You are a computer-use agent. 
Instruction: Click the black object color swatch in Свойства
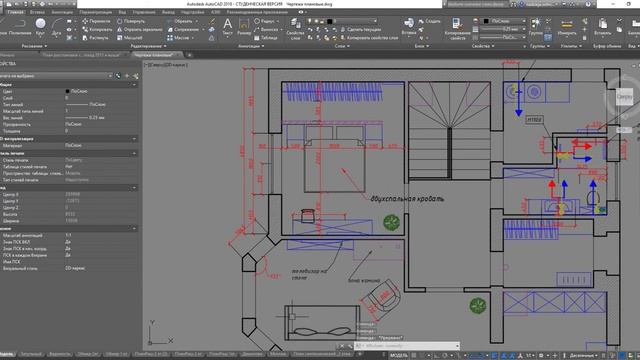pyautogui.click(x=486, y=21)
